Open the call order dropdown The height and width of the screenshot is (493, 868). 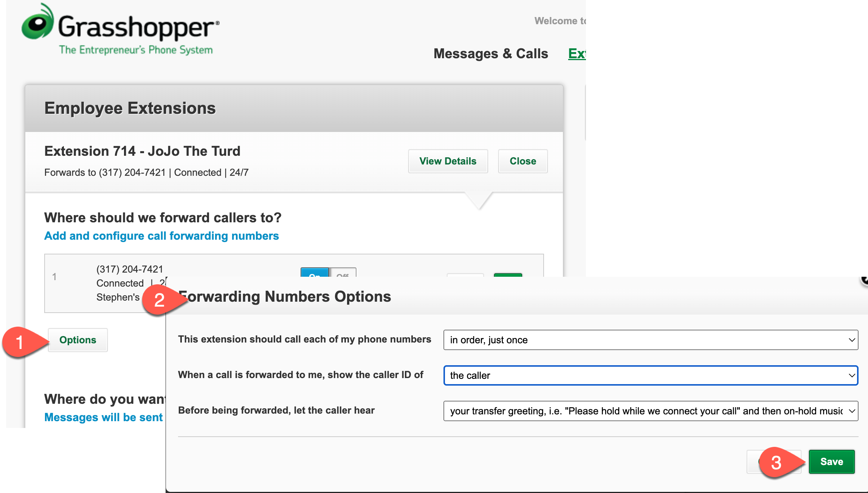pyautogui.click(x=650, y=340)
